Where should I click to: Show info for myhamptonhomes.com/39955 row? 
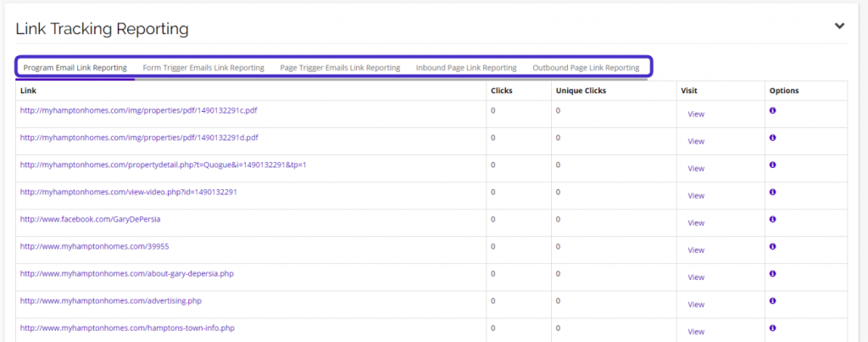(773, 246)
